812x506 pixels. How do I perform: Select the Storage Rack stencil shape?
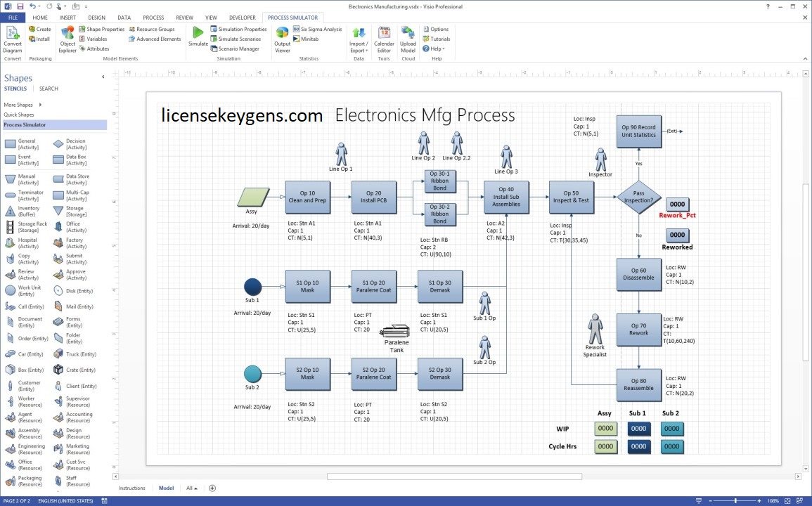tap(26, 227)
